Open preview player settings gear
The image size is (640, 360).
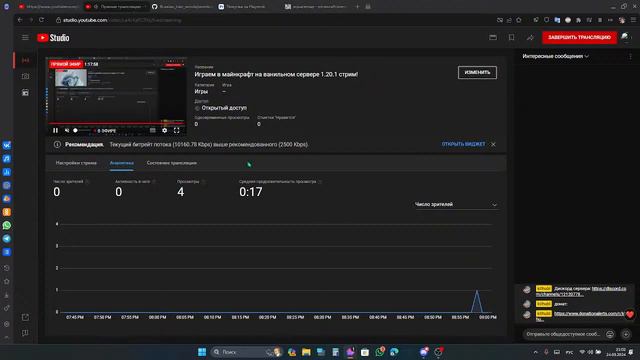tap(164, 131)
